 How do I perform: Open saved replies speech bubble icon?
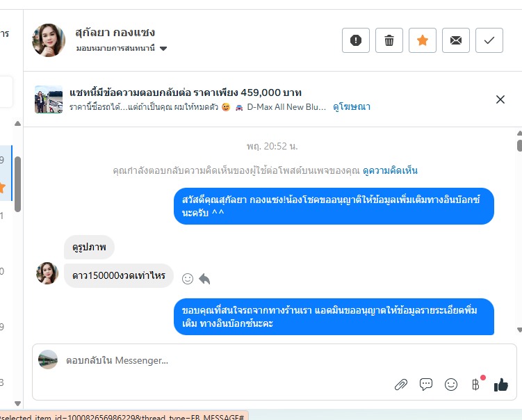426,385
